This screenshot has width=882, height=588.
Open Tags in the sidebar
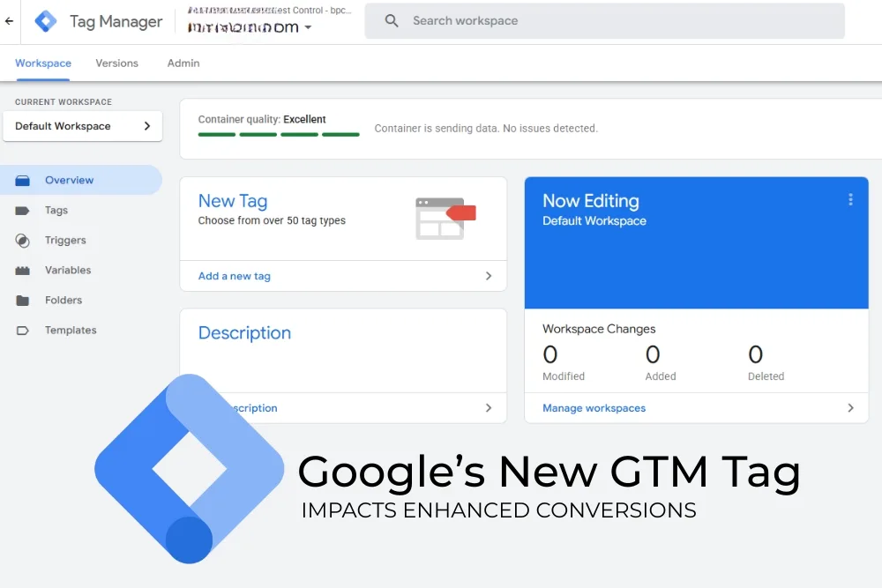[56, 210]
